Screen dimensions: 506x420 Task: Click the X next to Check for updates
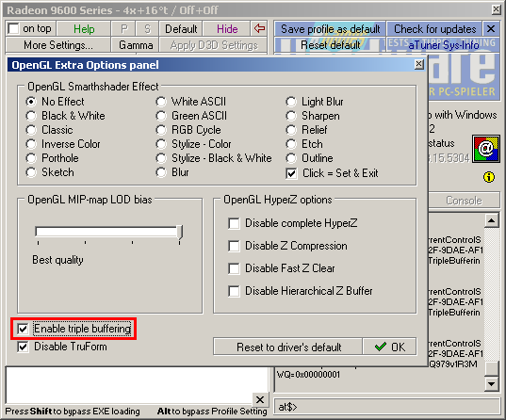click(x=491, y=29)
